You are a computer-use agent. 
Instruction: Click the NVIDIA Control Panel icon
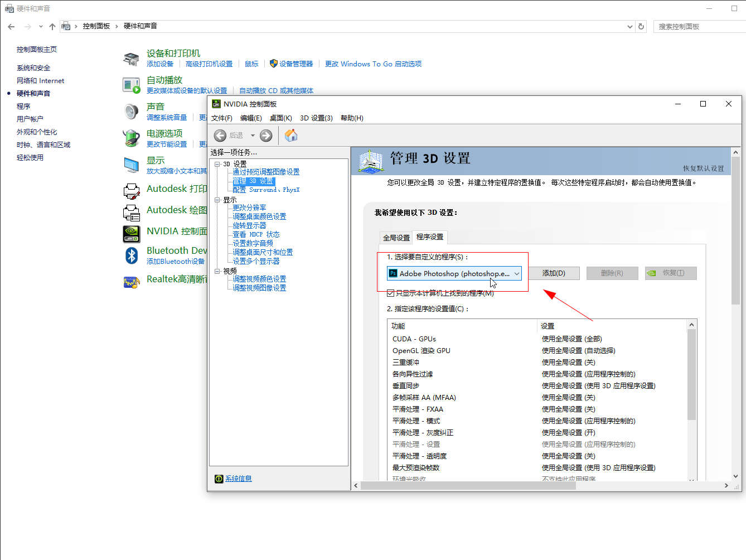pos(131,234)
